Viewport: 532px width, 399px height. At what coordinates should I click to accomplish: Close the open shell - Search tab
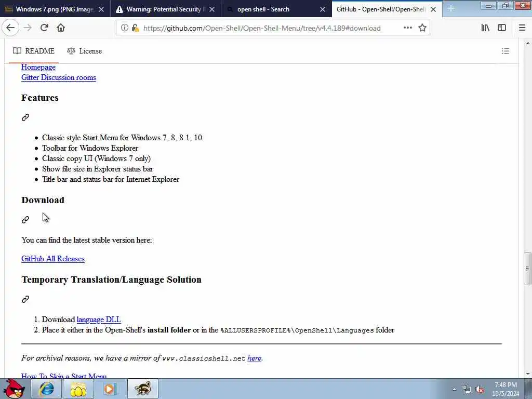[x=323, y=9]
